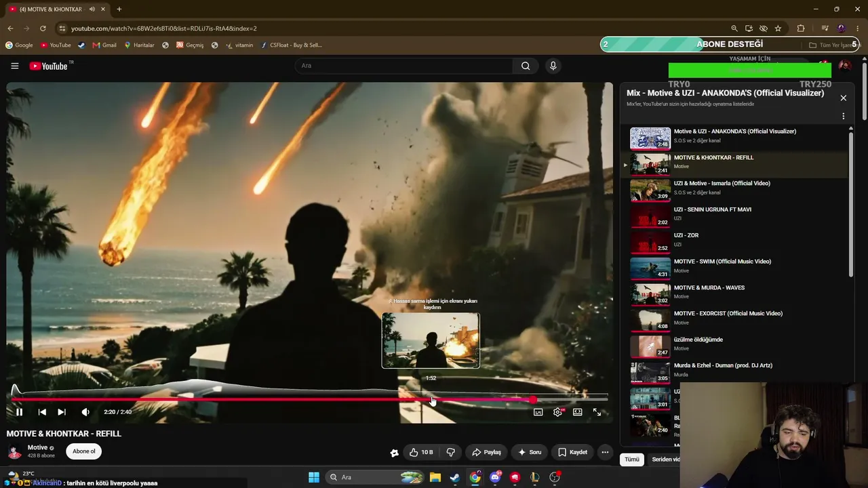Open the Haritalar bookmark
868x488 pixels.
tap(139, 45)
